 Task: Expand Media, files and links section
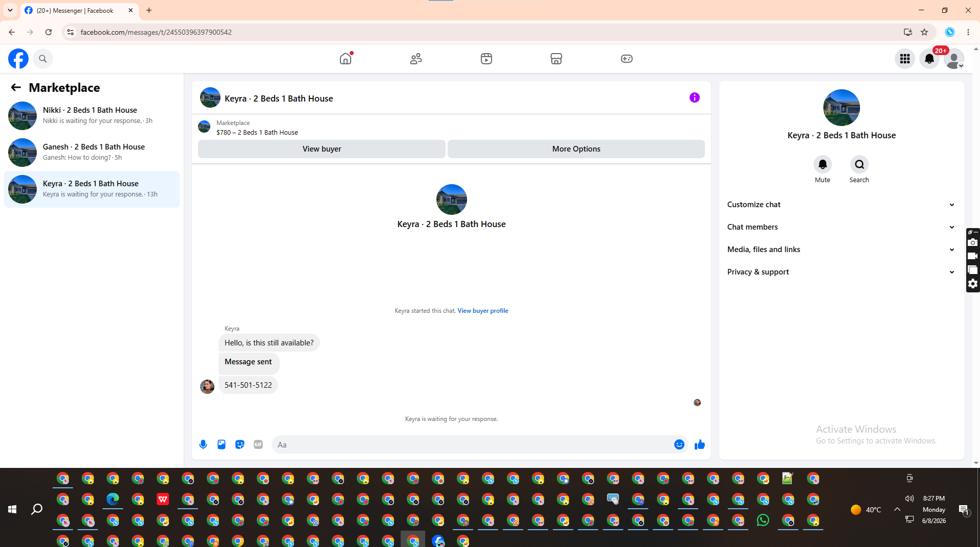(x=842, y=250)
